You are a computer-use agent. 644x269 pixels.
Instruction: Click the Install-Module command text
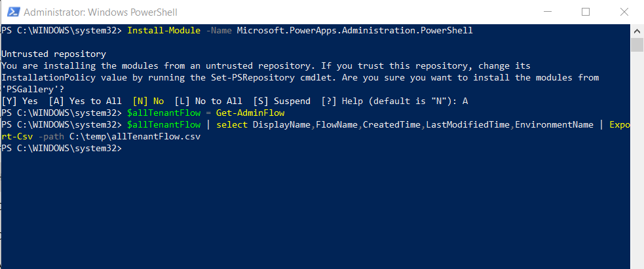tap(164, 31)
